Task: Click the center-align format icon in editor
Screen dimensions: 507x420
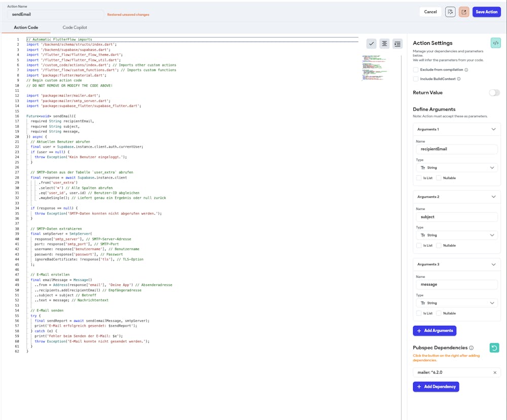Action: click(385, 44)
